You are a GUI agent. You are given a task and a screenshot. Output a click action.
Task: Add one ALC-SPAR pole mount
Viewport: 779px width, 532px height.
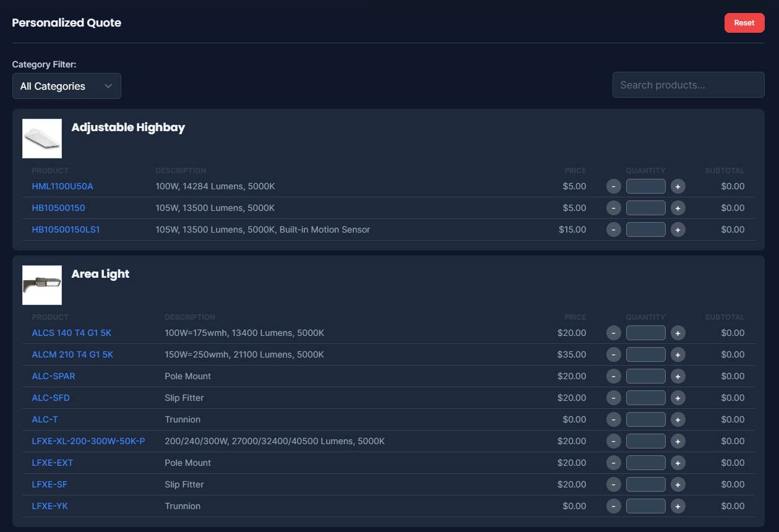(678, 376)
